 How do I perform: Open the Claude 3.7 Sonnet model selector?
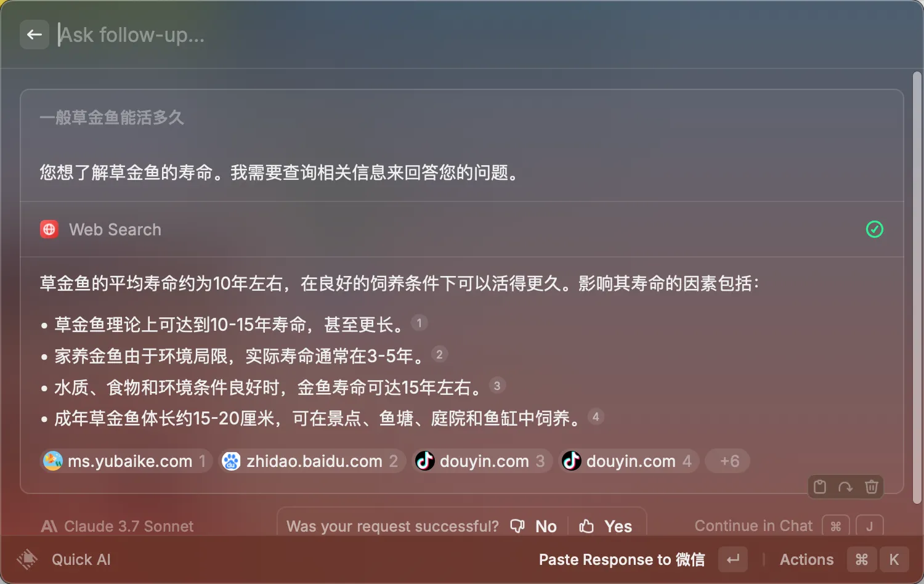pyautogui.click(x=117, y=526)
